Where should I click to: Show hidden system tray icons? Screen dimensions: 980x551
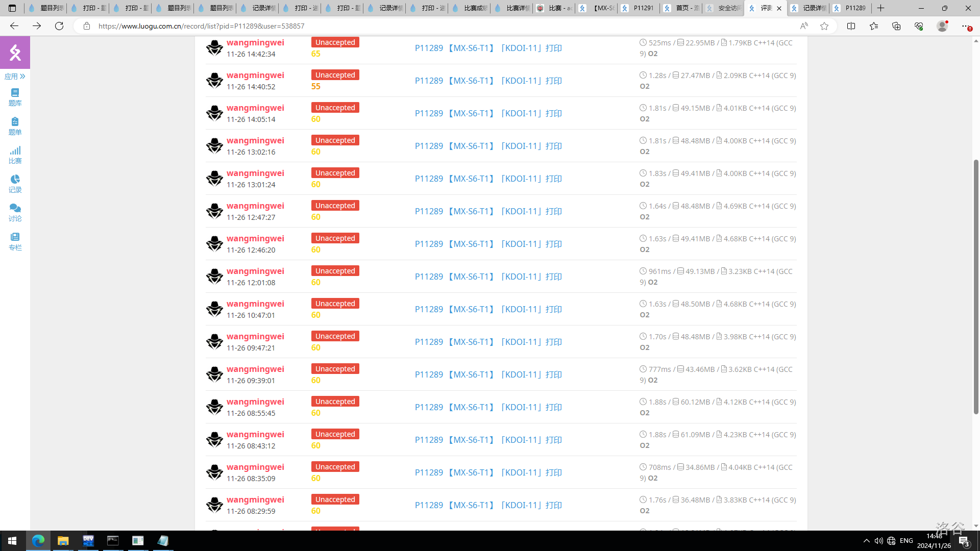(866, 541)
